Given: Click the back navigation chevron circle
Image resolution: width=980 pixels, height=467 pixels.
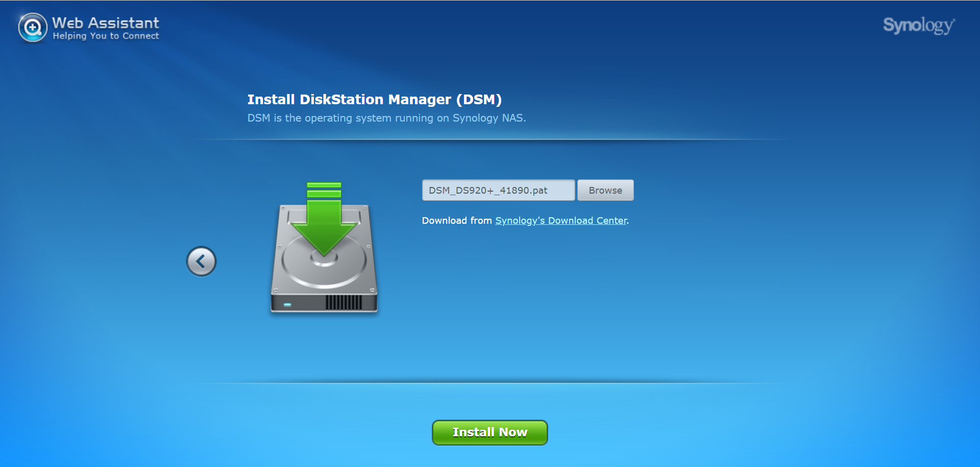Looking at the screenshot, I should point(201,261).
